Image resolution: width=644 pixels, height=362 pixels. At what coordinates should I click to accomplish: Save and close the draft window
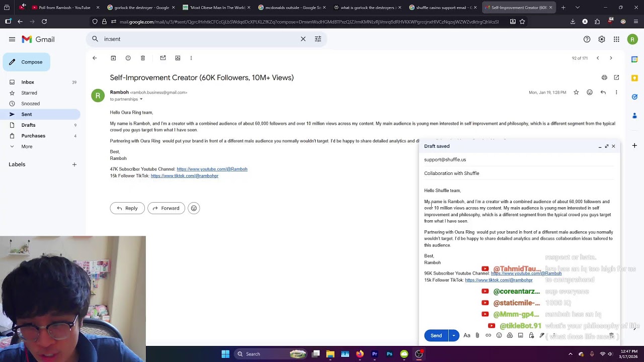point(613,146)
